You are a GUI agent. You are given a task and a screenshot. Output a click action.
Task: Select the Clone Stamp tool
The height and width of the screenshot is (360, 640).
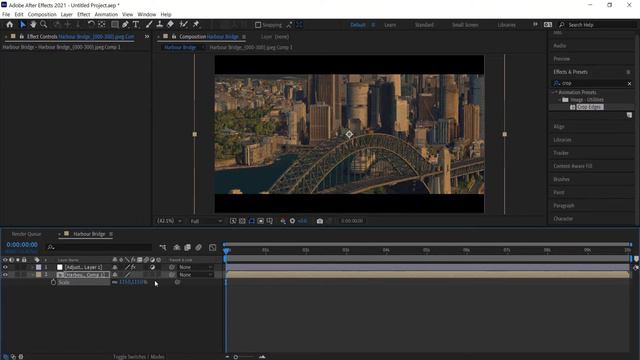click(160, 24)
